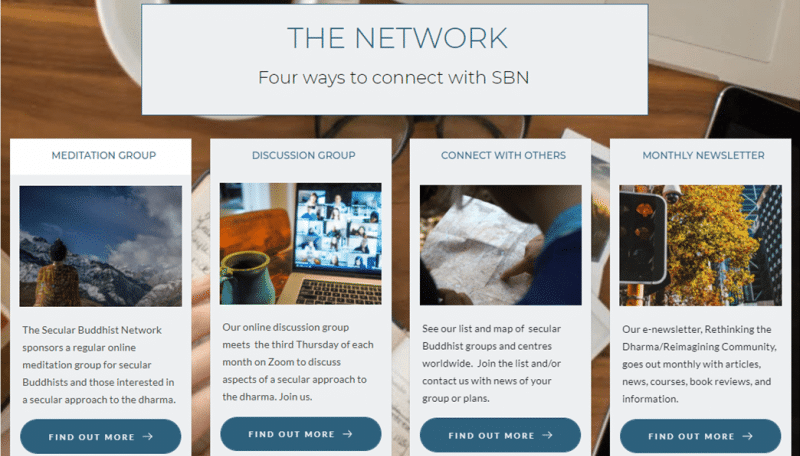Select Find Out More under Connect With Others
The height and width of the screenshot is (456, 800).
(x=501, y=435)
